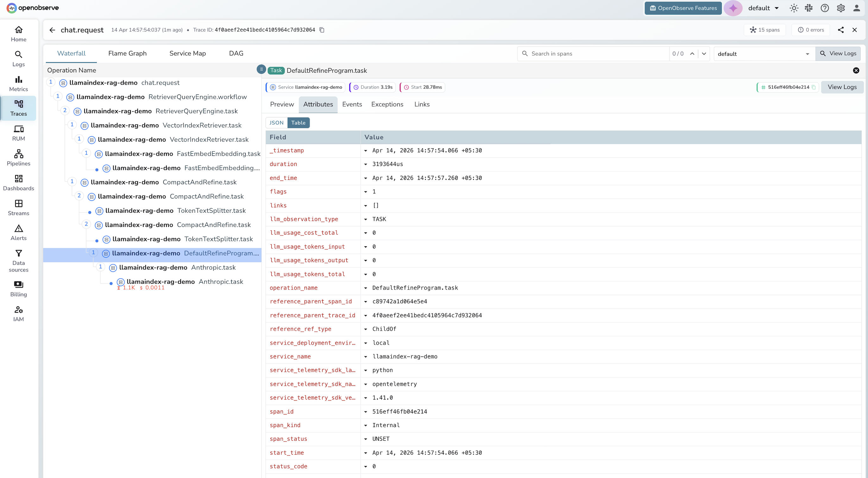Open the stream selector next to View Logs
Image resolution: width=868 pixels, height=478 pixels.
[764, 53]
